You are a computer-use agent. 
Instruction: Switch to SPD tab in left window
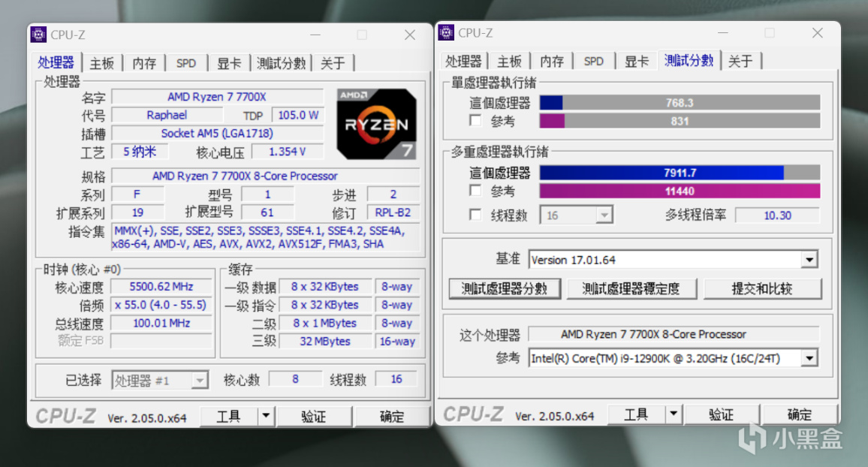[186, 63]
